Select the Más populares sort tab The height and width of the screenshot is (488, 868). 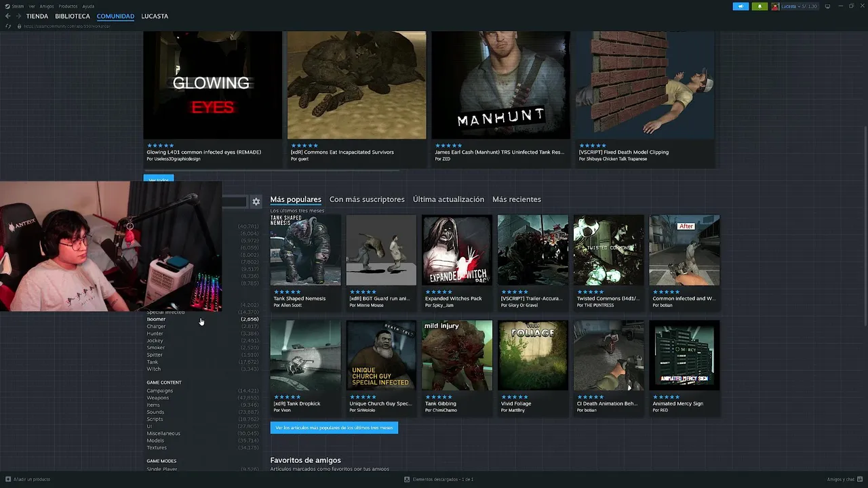click(x=296, y=199)
